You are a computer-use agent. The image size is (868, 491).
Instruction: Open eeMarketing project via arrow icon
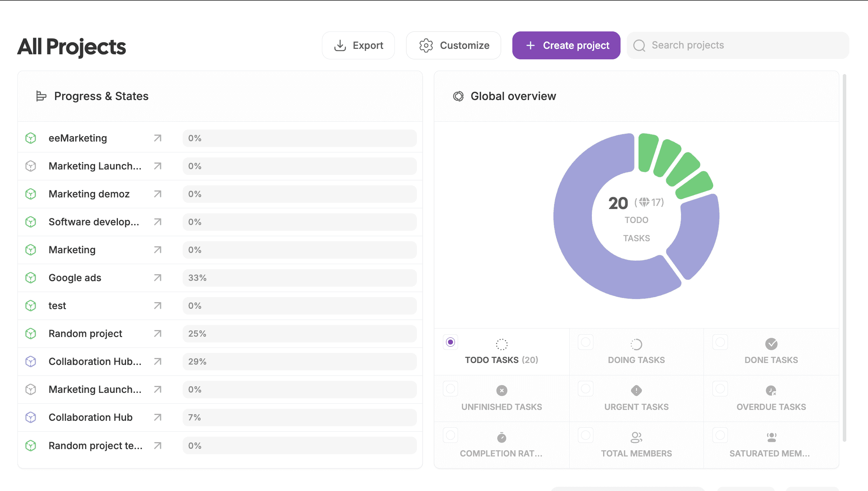coord(157,138)
